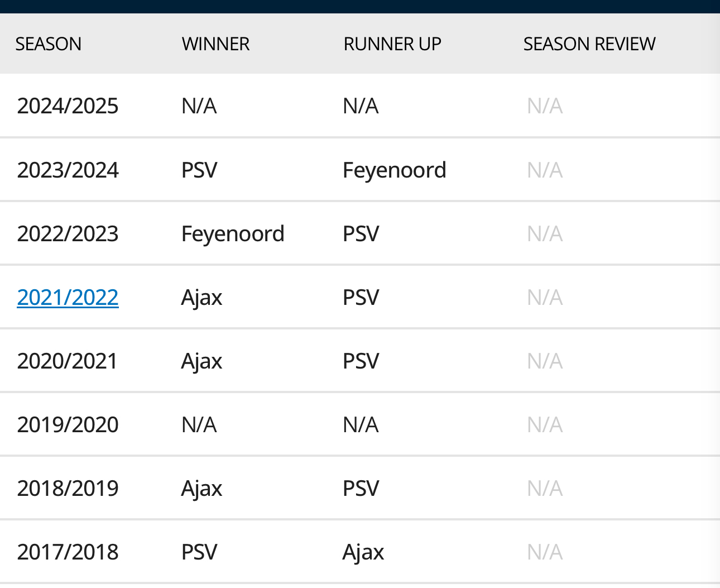Select the 2022/2023 season cell
Screen dimensions: 720x588
pos(68,234)
